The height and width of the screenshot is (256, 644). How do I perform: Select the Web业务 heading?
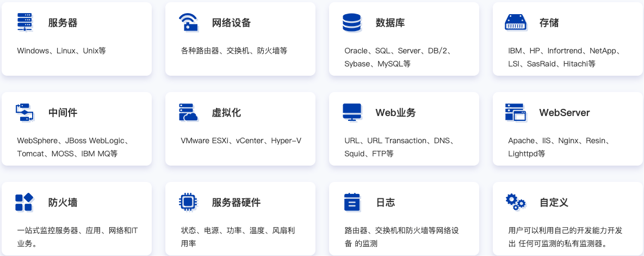(x=395, y=113)
